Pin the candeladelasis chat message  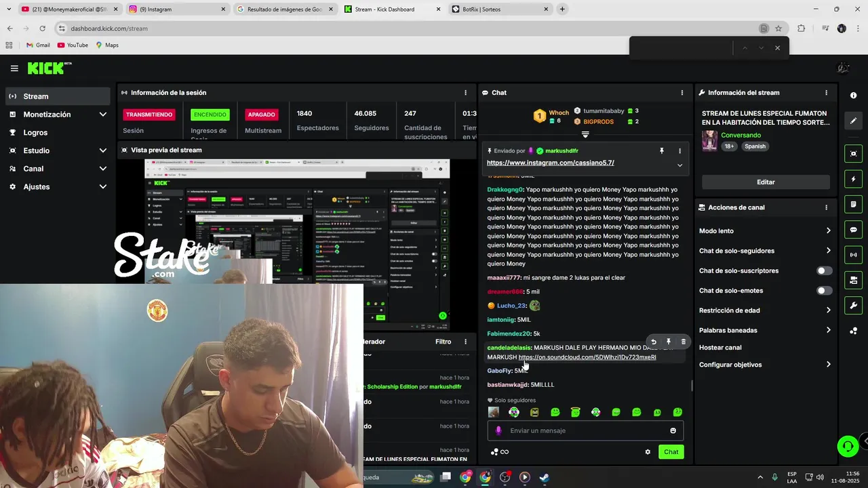tap(669, 342)
